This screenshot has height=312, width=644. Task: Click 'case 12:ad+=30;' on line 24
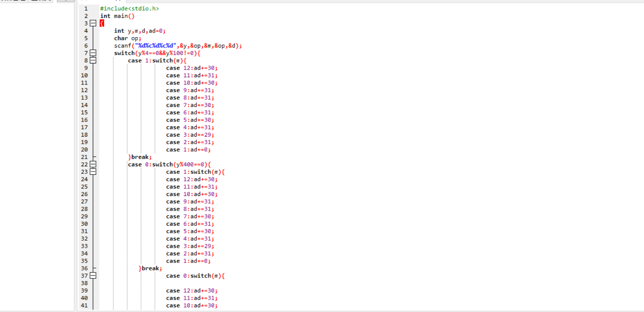click(x=192, y=179)
